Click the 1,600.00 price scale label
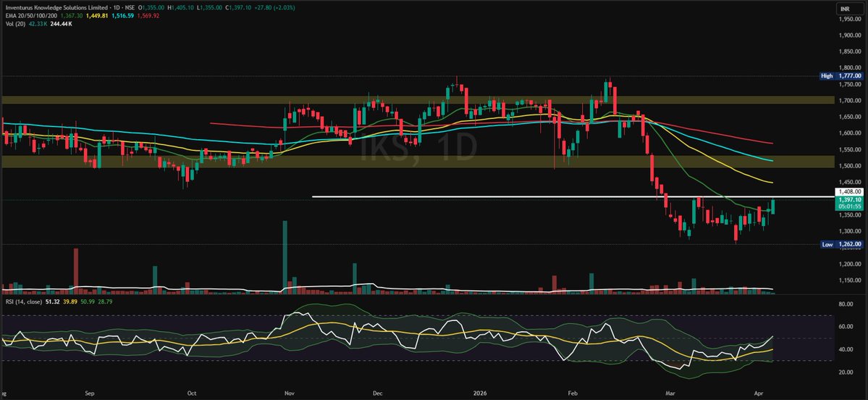Image resolution: width=868 pixels, height=400 pixels. click(851, 133)
